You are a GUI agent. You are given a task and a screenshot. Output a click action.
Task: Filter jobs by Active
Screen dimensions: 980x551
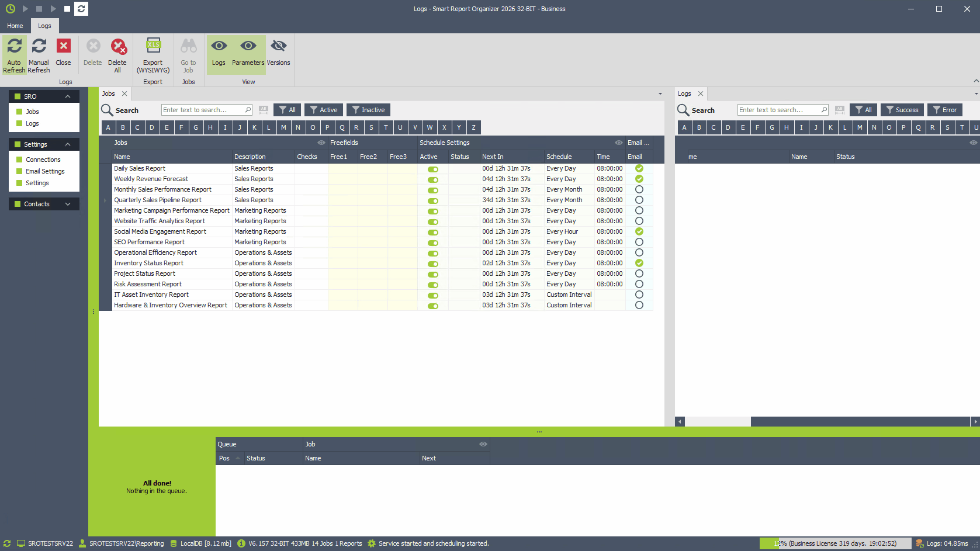coord(324,110)
